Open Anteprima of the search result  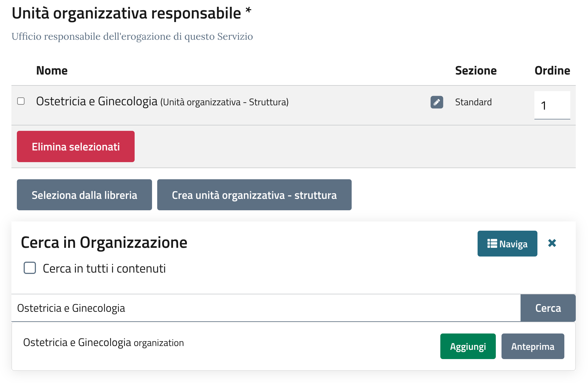[x=533, y=346]
